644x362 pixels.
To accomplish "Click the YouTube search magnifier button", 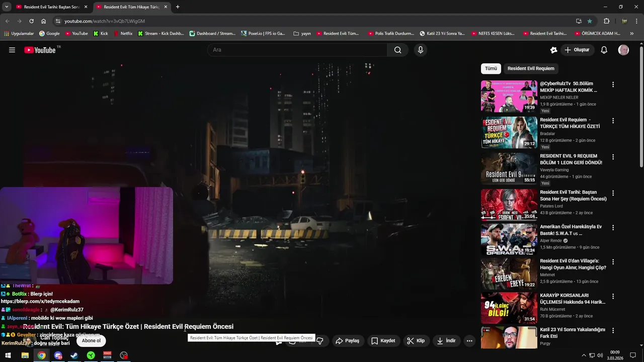I will point(398,50).
